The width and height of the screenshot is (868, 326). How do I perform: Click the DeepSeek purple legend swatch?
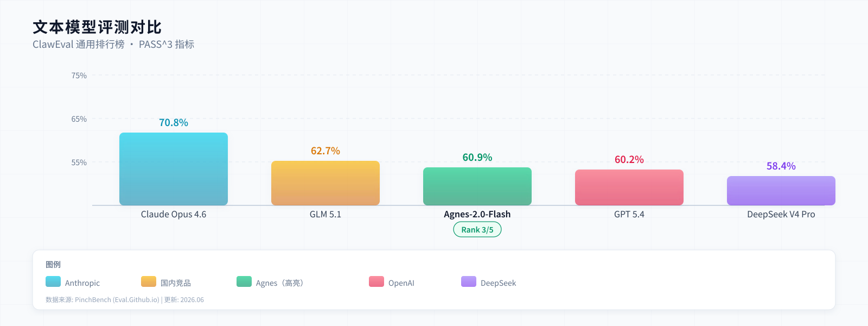469,281
